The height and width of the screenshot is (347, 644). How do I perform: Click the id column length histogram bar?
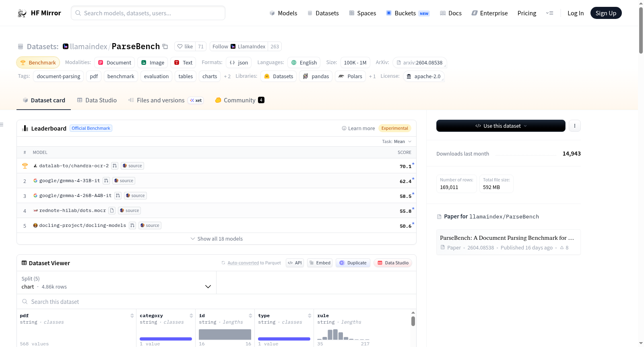(225, 335)
